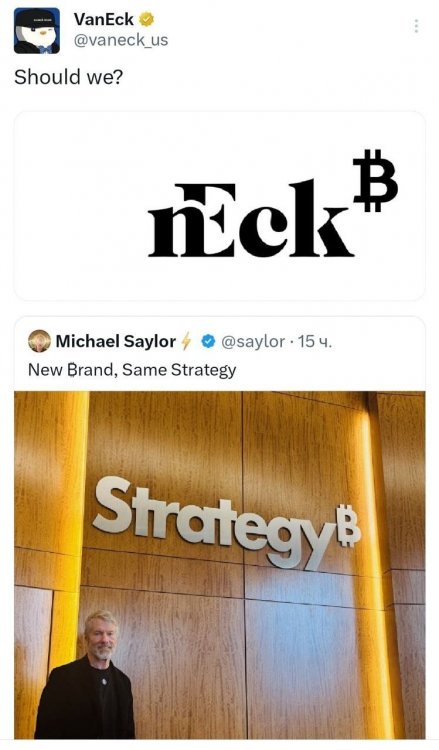439x750 pixels.
Task: Open the VanEck display name link
Action: click(x=103, y=20)
